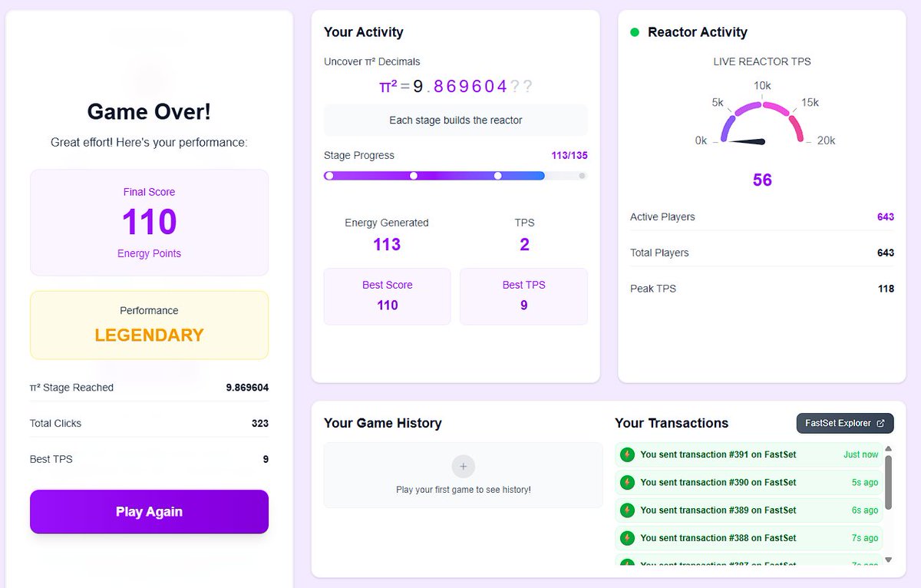This screenshot has height=588, width=921.
Task: Click the green Reactor Activity status dot
Action: 635,32
